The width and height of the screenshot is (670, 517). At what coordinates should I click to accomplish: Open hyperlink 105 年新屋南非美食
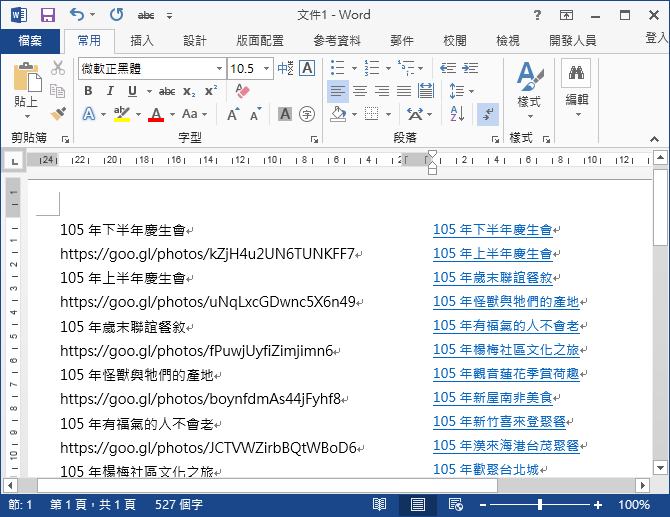coord(493,397)
